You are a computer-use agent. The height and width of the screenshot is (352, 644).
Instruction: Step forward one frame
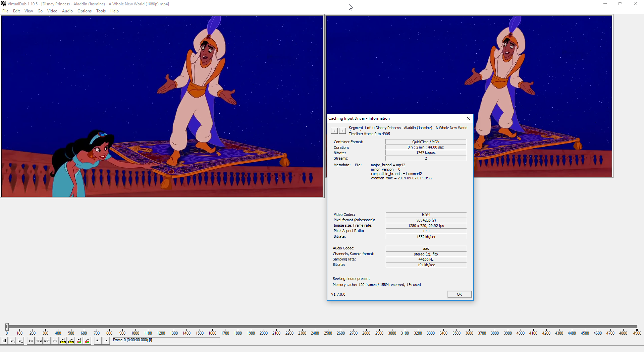click(x=47, y=341)
